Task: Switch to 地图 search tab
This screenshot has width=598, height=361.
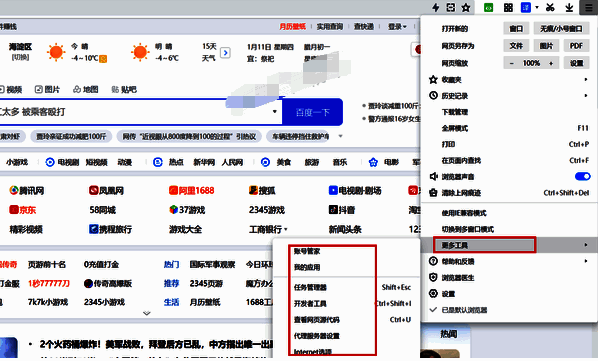Action: pos(85,90)
